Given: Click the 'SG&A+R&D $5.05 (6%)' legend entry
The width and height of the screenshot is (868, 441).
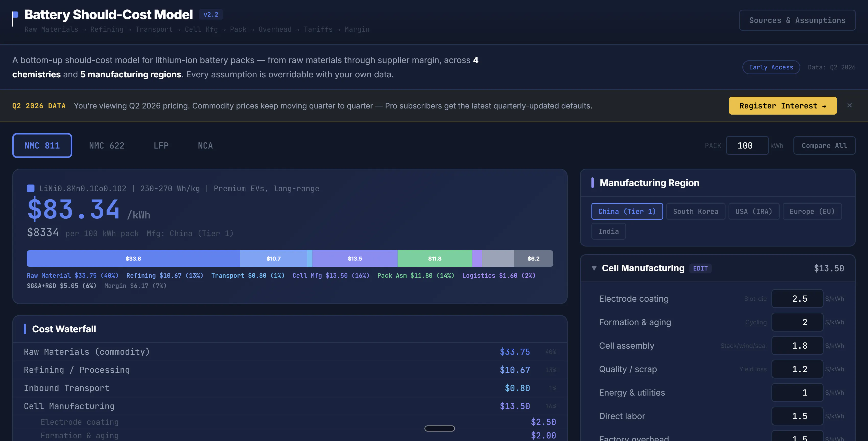Looking at the screenshot, I should [62, 286].
